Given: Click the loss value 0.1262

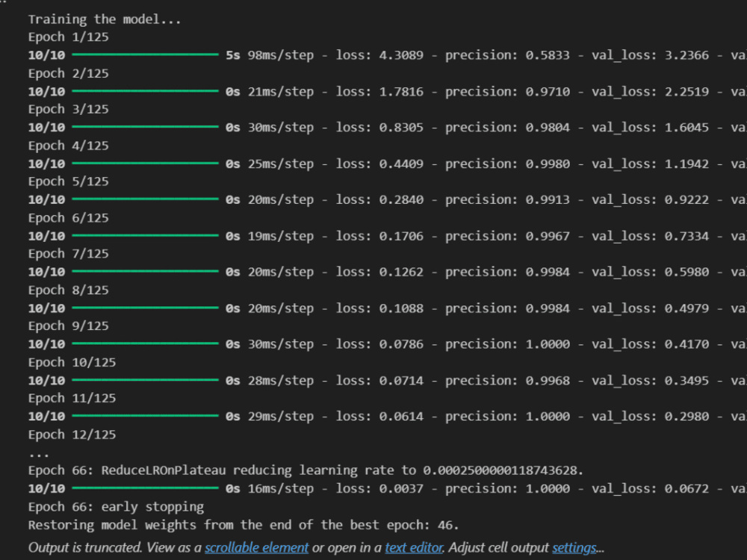Looking at the screenshot, I should coord(401,272).
